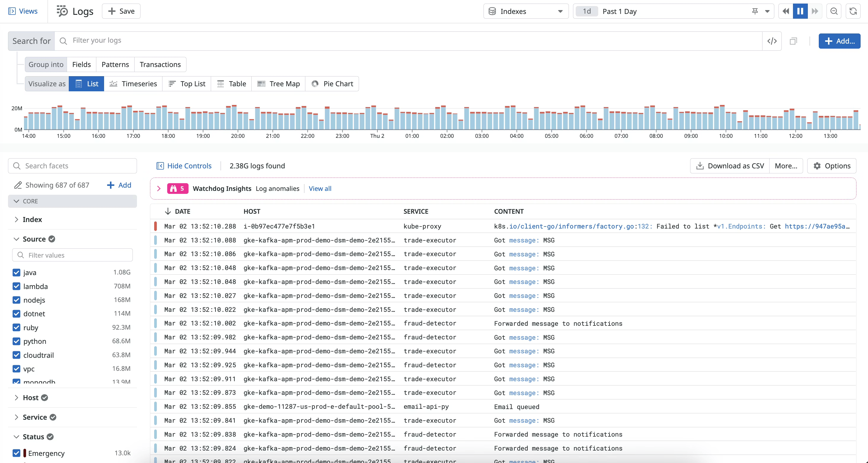Refresh the log results
This screenshot has height=463, width=868.
pos(853,11)
